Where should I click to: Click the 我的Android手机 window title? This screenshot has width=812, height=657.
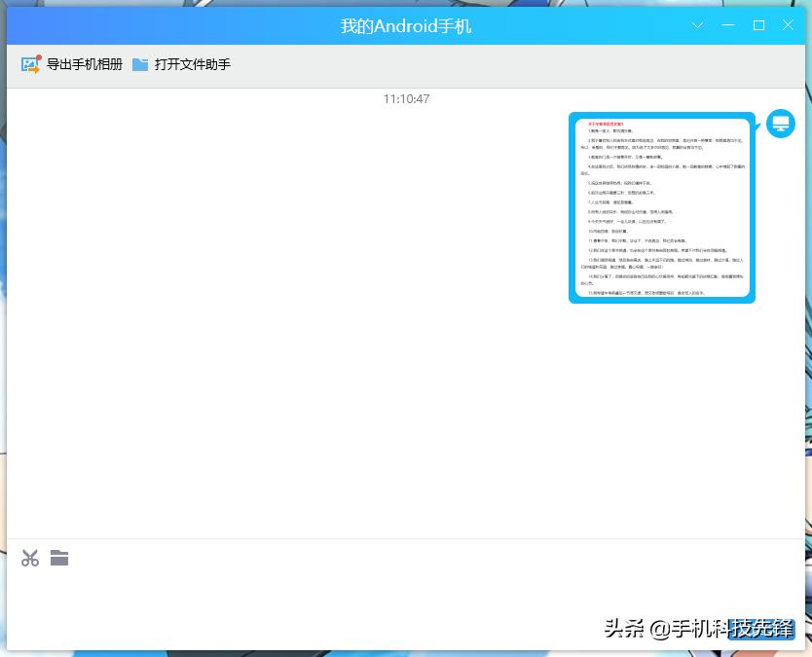pyautogui.click(x=405, y=25)
